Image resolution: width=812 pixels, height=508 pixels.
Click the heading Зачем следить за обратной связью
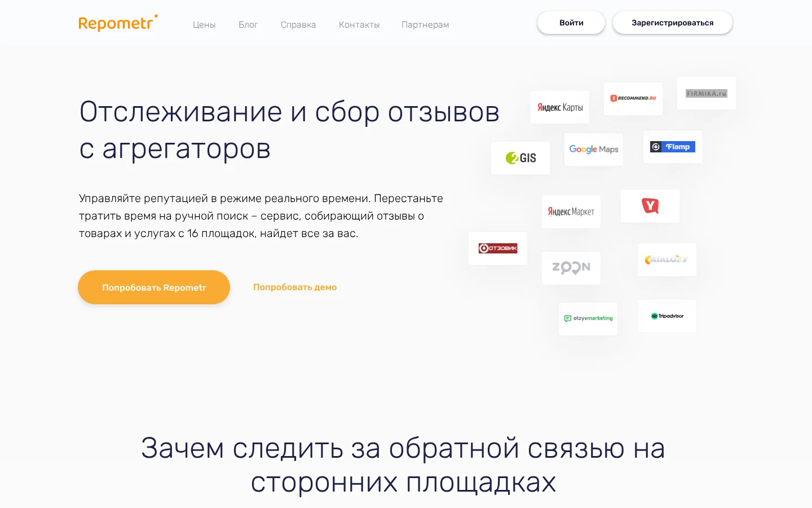pyautogui.click(x=403, y=465)
